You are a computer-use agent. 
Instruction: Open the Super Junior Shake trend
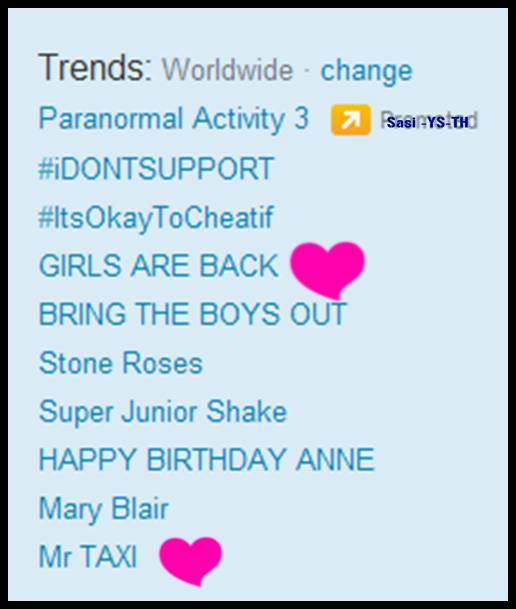[x=163, y=412]
